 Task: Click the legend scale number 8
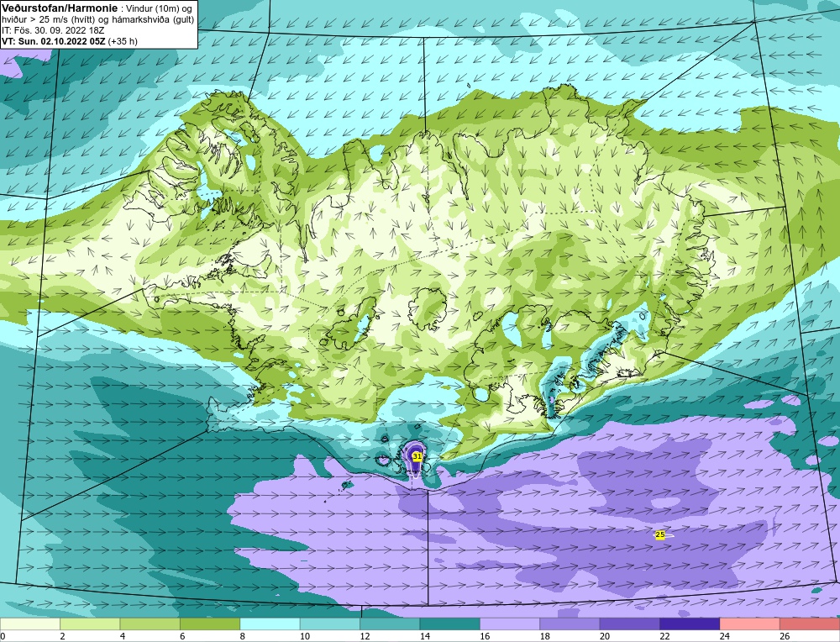pyautogui.click(x=243, y=637)
